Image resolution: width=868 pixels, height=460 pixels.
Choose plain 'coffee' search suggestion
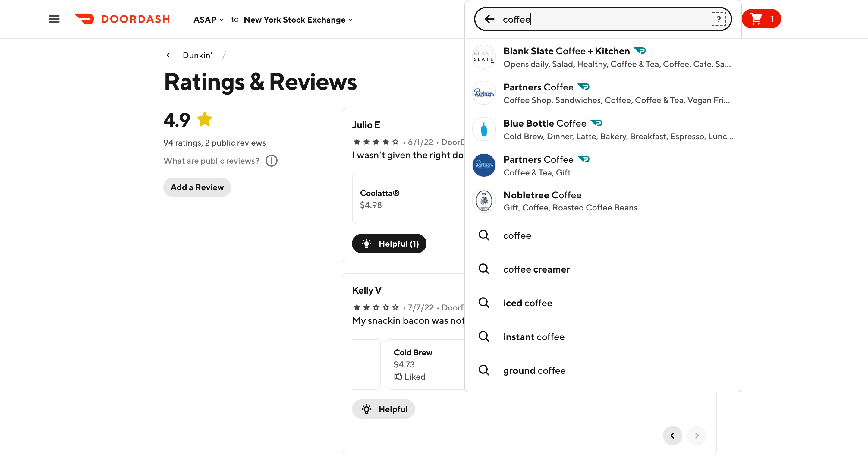point(602,235)
